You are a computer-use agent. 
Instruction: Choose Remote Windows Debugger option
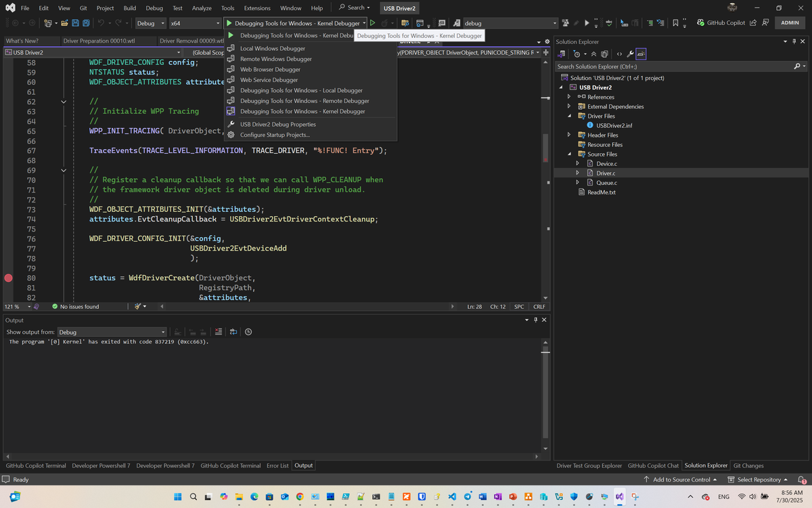[x=276, y=59]
